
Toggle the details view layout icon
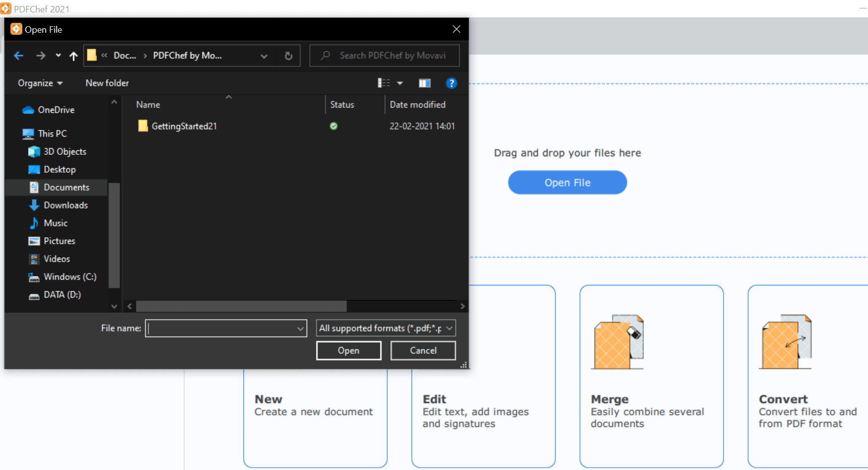click(384, 83)
